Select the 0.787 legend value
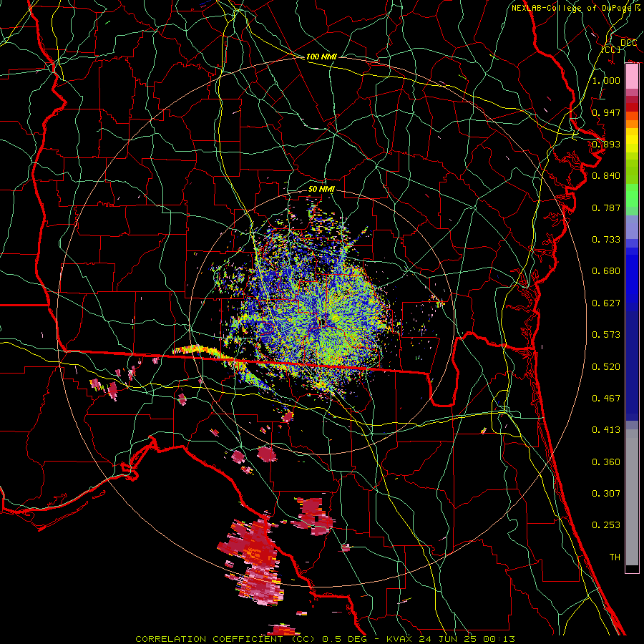 [606, 208]
